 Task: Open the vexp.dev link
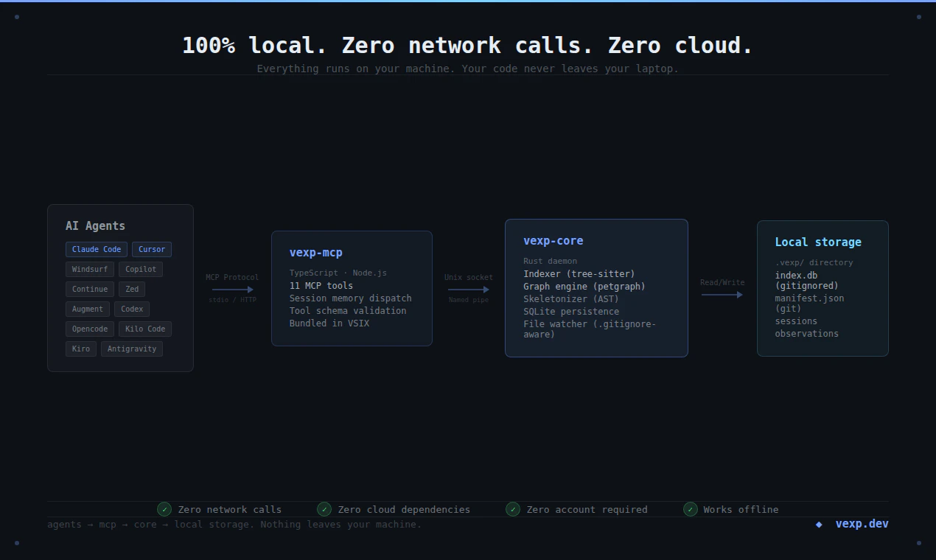862,524
